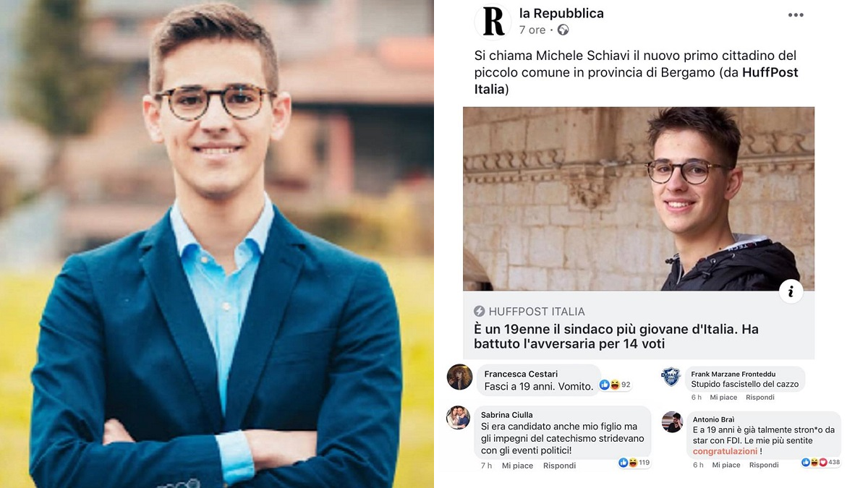View the 119 reactions on Sabrina's comment
The height and width of the screenshot is (488, 868).
click(x=634, y=463)
